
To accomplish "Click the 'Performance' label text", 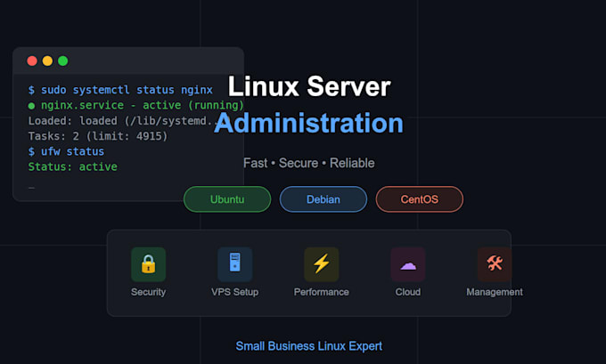I will tap(322, 292).
